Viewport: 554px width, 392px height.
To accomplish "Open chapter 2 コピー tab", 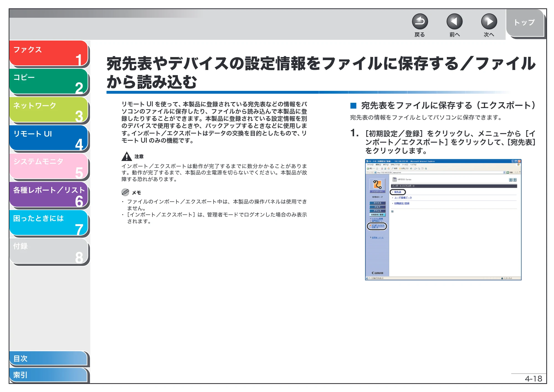I will point(49,81).
